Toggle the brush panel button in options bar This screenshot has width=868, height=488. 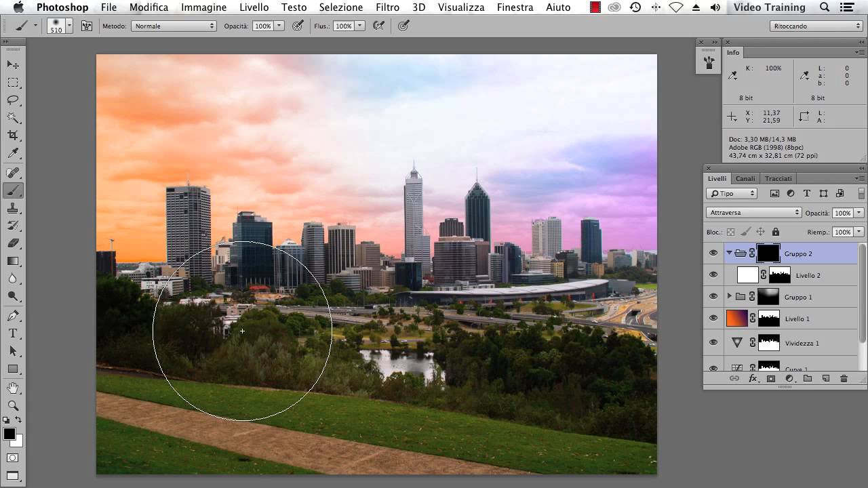(x=87, y=26)
